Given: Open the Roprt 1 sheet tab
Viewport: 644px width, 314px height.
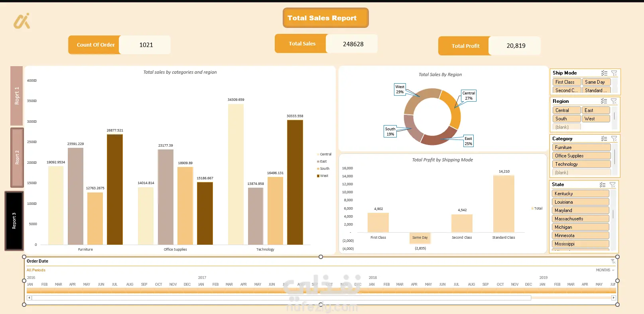Looking at the screenshot, I should click(17, 96).
